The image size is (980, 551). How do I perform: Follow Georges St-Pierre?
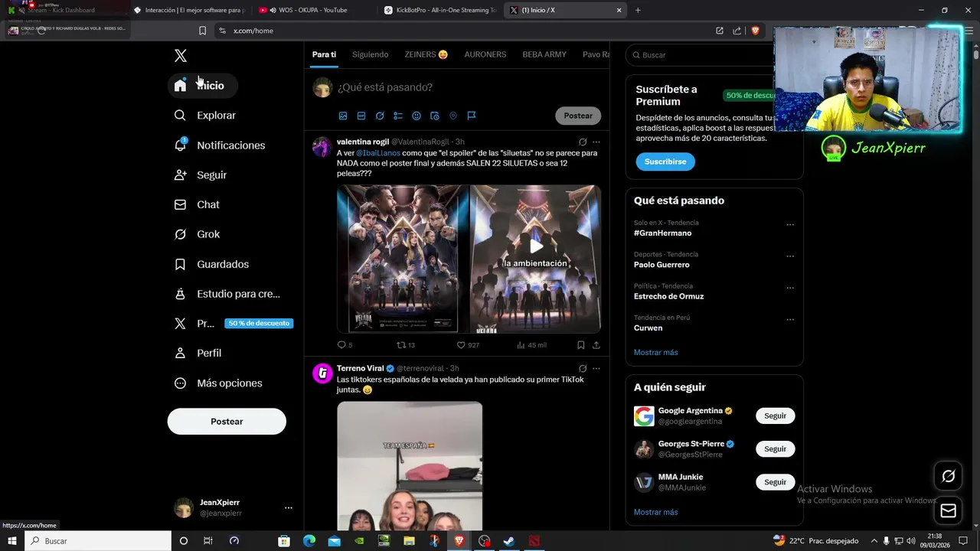pyautogui.click(x=775, y=448)
